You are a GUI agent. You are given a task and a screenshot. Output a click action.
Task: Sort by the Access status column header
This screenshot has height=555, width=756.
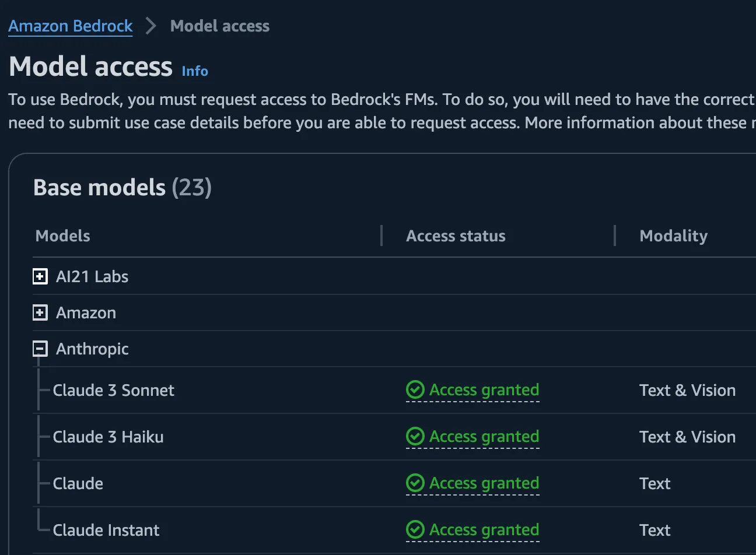[x=456, y=236]
